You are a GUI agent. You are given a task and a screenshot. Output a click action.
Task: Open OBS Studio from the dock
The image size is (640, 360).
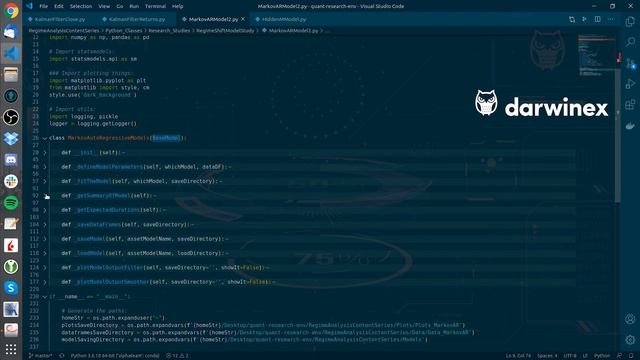click(11, 117)
